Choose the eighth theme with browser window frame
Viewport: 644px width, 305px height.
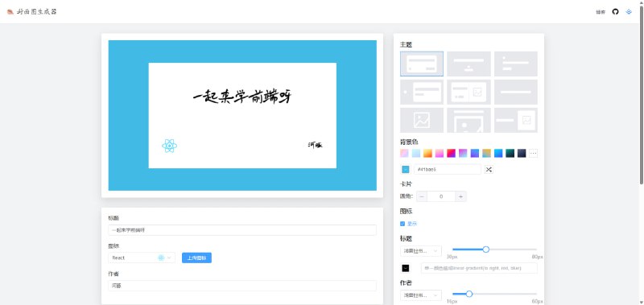pyautogui.click(x=469, y=120)
